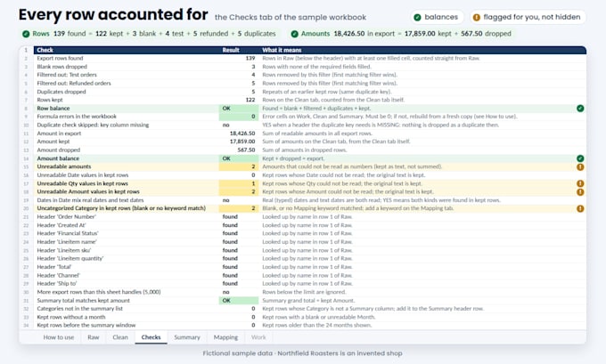Click the 'balances' legend badge
Screen dimensions: 606x364
(437, 17)
